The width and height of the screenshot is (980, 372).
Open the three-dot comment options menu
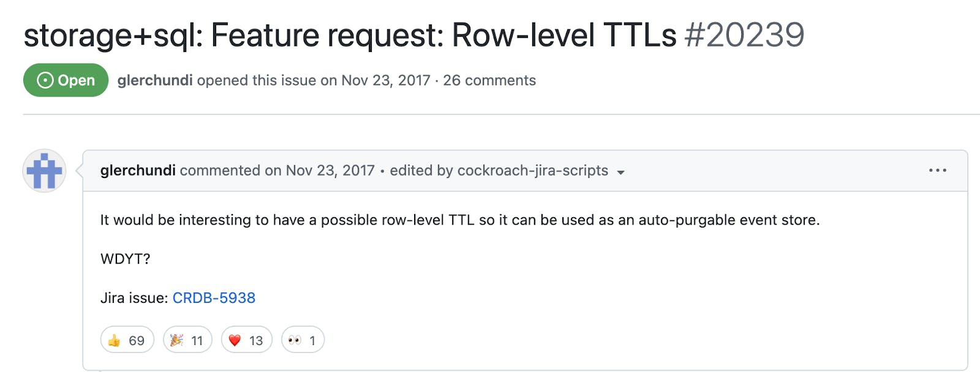(x=937, y=171)
